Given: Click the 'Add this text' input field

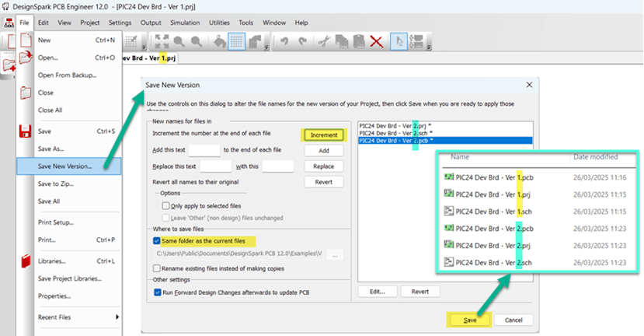Looking at the screenshot, I should pyautogui.click(x=204, y=150).
